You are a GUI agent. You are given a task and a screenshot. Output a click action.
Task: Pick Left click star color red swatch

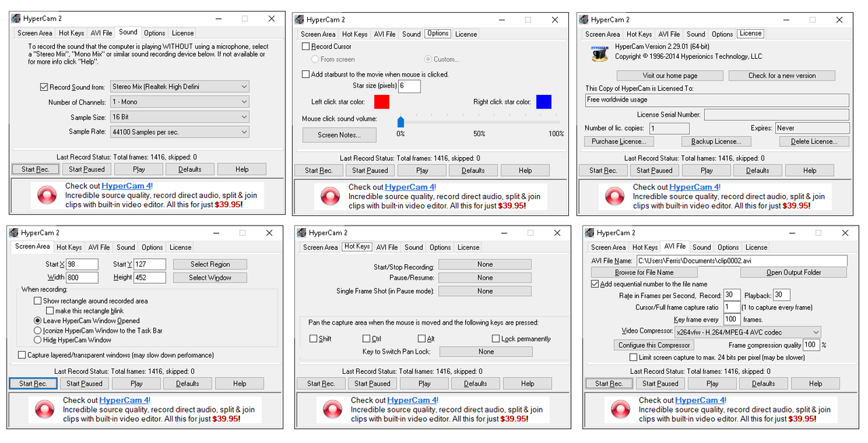pos(382,102)
